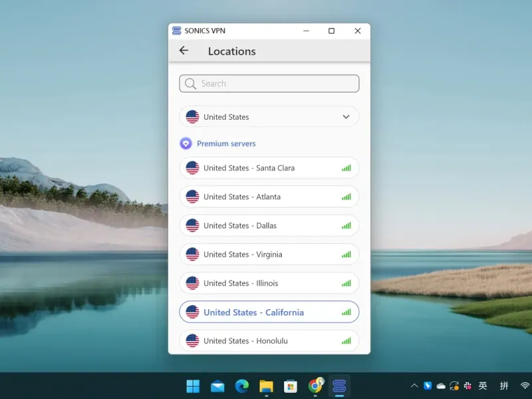
Task: Open Microsoft Store from taskbar
Action: point(291,386)
